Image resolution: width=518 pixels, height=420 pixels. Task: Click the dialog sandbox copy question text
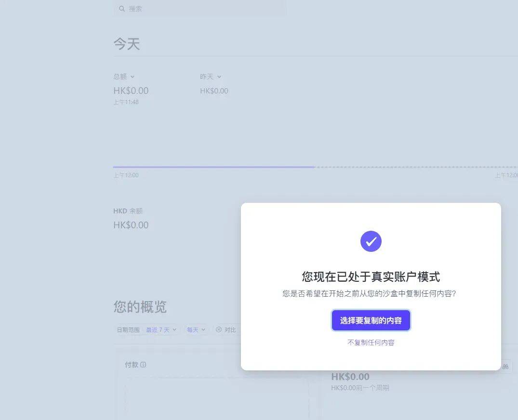click(x=369, y=293)
